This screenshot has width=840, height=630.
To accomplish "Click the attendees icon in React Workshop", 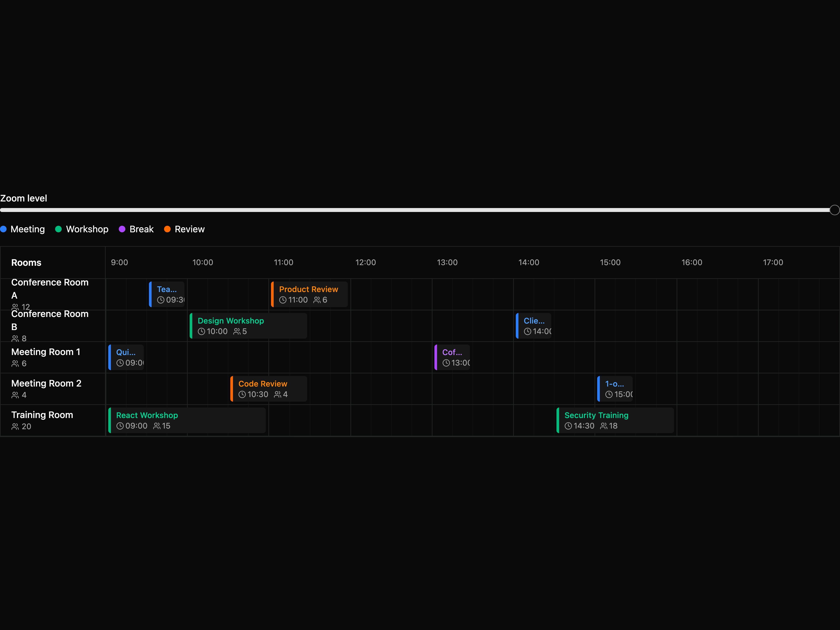I will [x=157, y=426].
